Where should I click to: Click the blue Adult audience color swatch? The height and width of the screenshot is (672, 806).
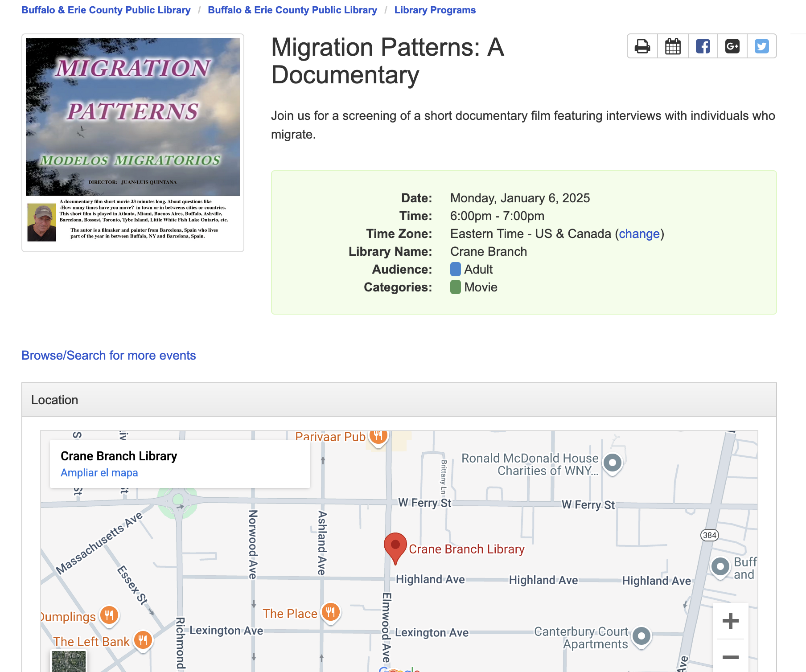pyautogui.click(x=455, y=269)
